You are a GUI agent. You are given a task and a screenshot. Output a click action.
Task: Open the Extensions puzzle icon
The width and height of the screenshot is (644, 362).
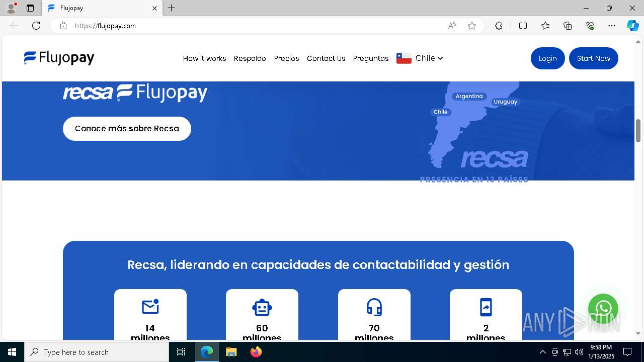pyautogui.click(x=499, y=26)
